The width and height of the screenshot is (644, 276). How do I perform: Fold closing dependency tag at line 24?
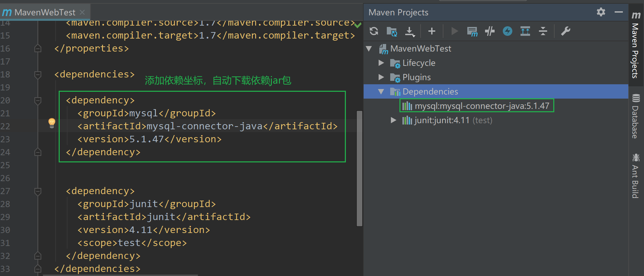tap(38, 152)
